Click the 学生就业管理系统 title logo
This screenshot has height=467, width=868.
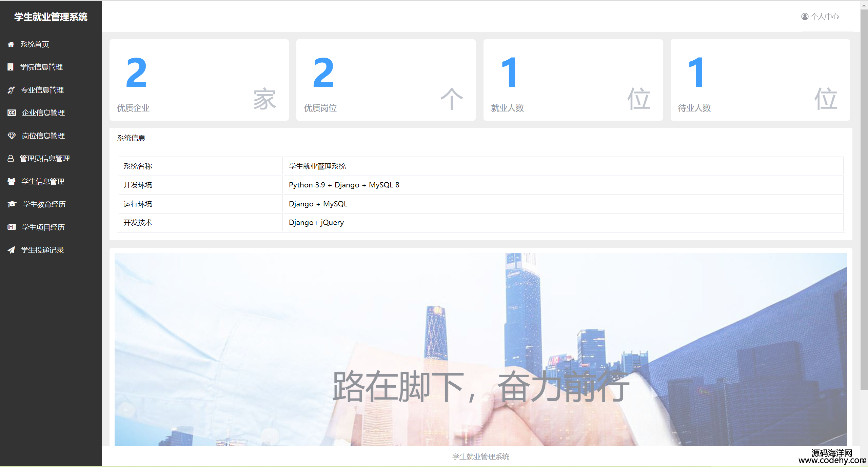pos(51,17)
